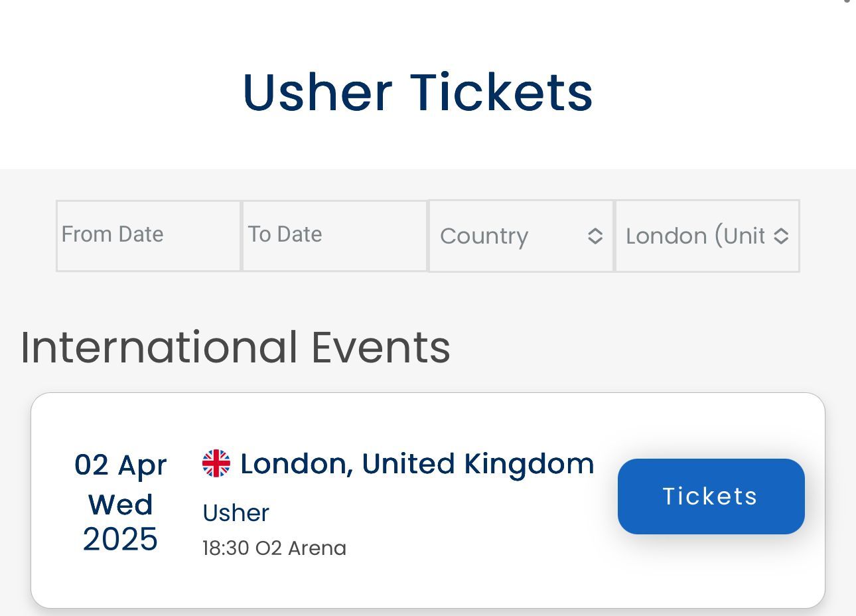856x616 pixels.
Task: Click the word Kingdom in the event title
Action: click(529, 463)
